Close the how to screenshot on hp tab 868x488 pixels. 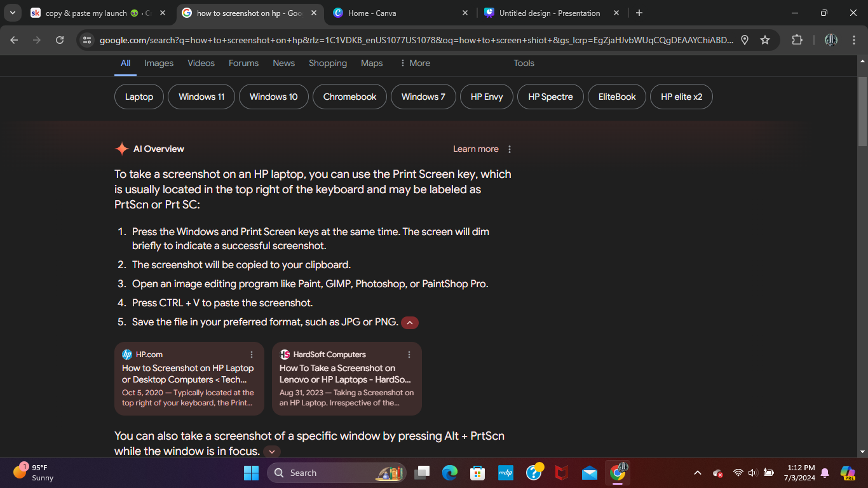tap(314, 13)
